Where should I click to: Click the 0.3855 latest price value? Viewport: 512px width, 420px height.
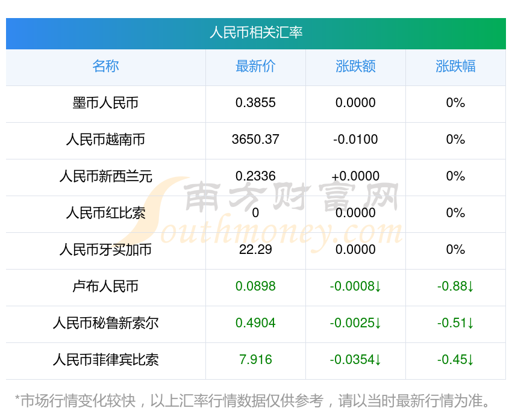coord(255,103)
